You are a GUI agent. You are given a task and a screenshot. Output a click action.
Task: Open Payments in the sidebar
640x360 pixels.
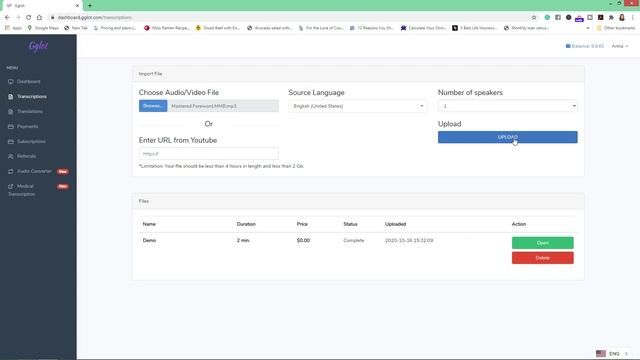(27, 127)
